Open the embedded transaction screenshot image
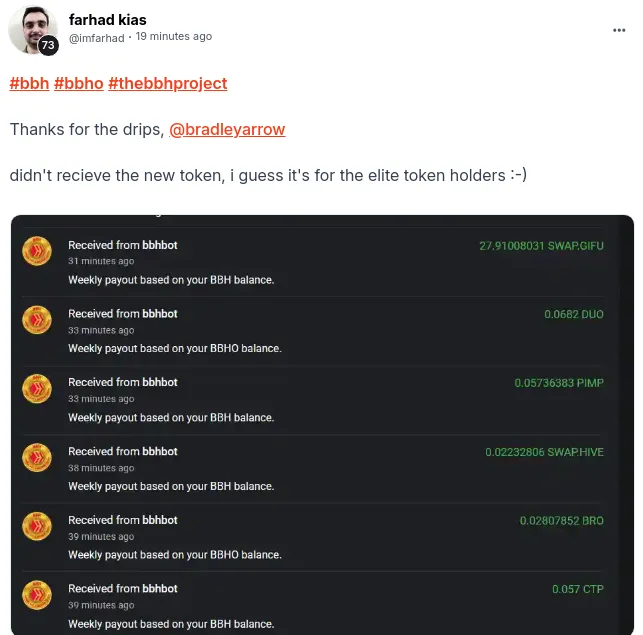643x635 pixels. coord(322,425)
